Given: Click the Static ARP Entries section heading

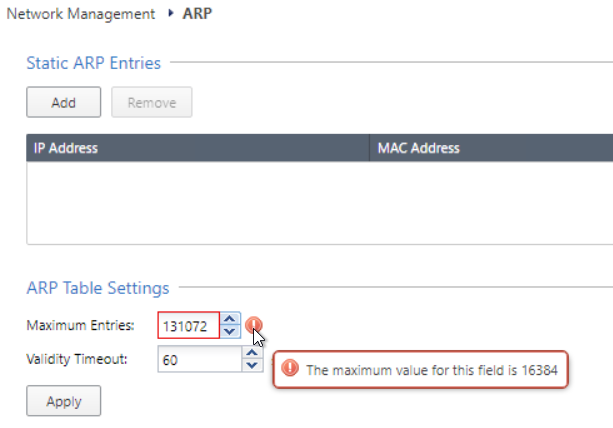Looking at the screenshot, I should (x=93, y=63).
